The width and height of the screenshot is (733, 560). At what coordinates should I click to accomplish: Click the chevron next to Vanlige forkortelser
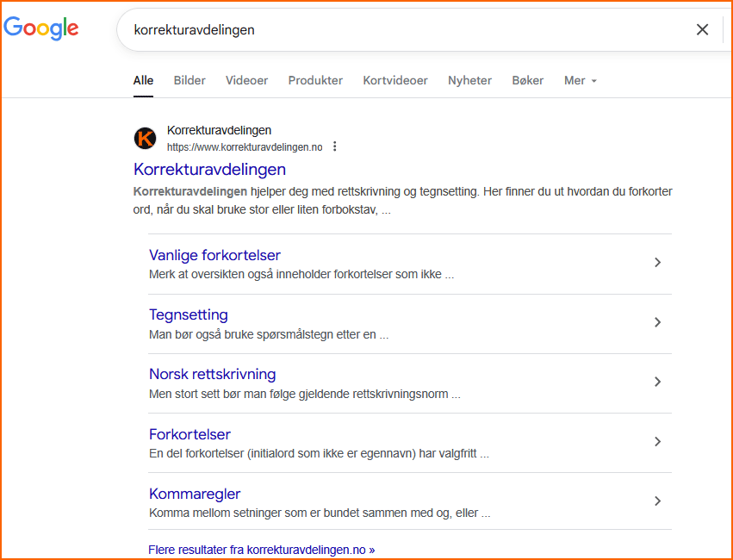657,262
